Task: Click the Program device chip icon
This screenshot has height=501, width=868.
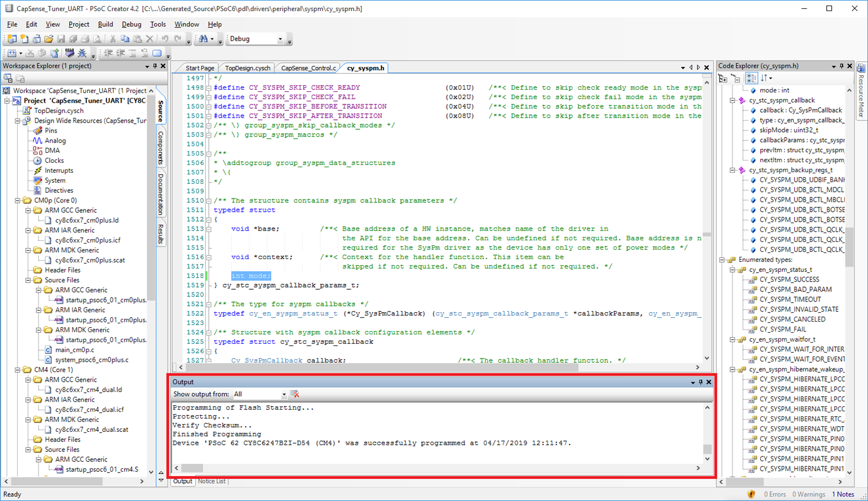Action: tap(69, 53)
